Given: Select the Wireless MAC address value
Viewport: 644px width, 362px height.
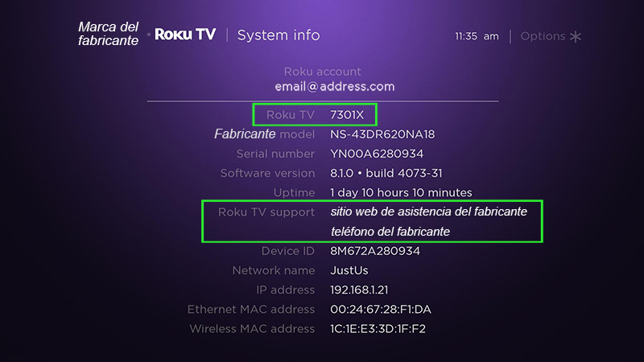Looking at the screenshot, I should (378, 328).
